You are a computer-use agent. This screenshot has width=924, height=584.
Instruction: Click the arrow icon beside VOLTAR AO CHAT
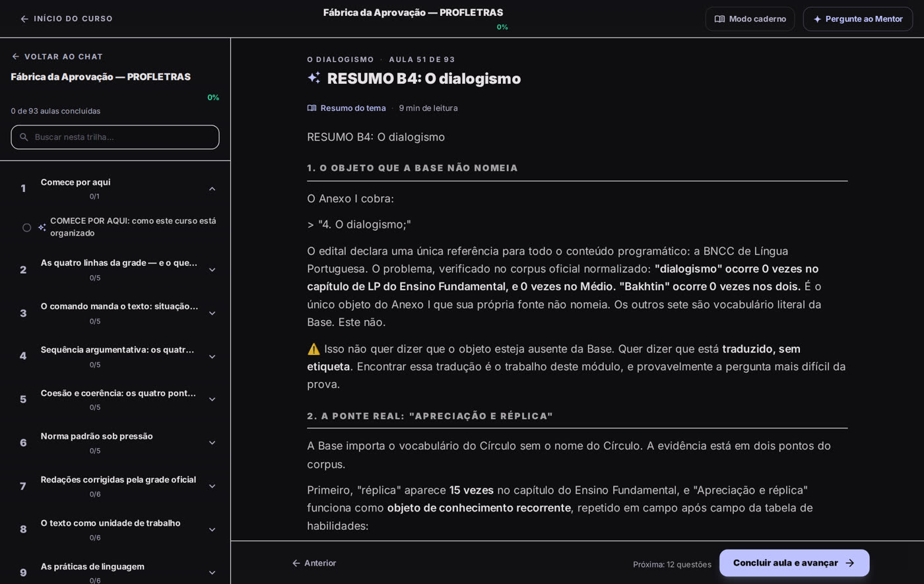16,57
